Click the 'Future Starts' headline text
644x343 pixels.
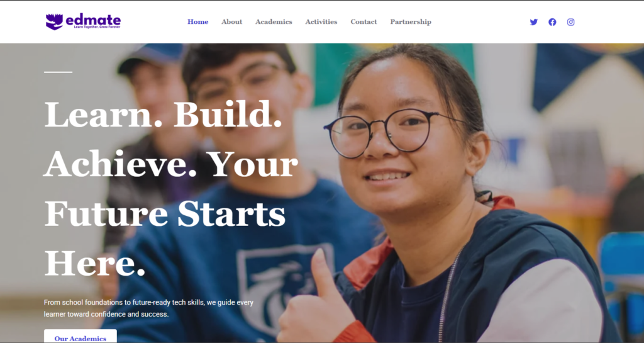165,214
